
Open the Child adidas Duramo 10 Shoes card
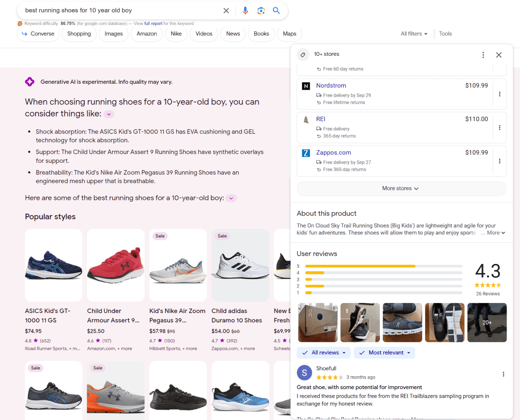(x=240, y=290)
